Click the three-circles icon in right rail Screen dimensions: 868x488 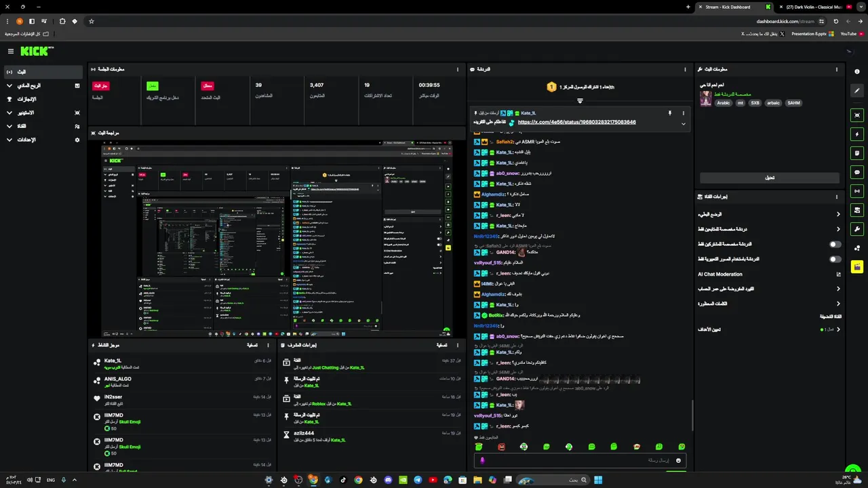857,248
